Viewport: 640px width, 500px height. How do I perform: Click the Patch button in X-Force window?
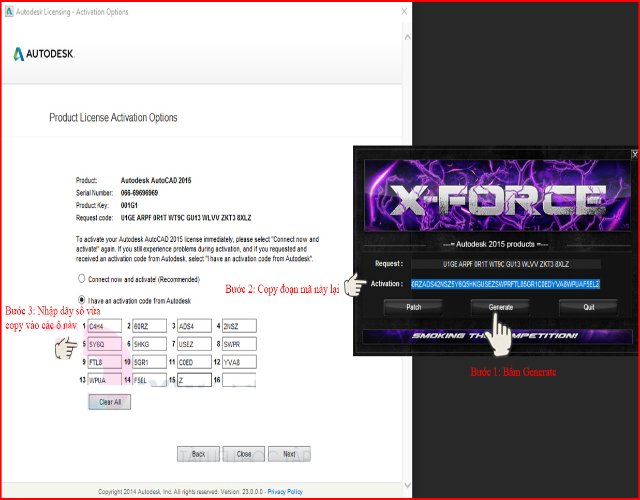pos(413,307)
